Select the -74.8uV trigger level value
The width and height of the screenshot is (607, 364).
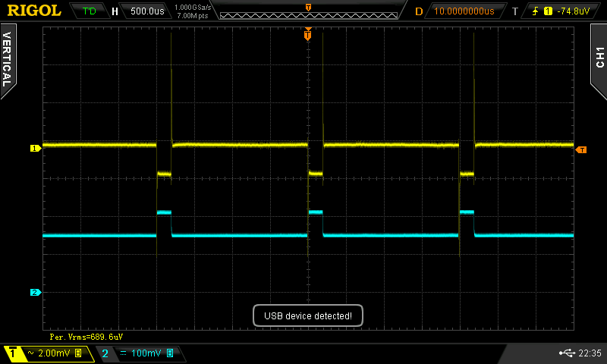[573, 11]
